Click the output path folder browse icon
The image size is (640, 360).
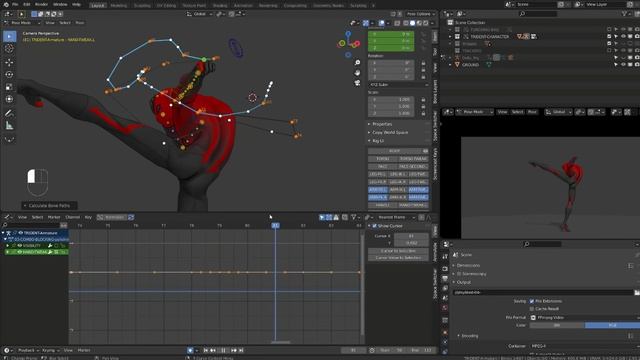[x=637, y=292]
